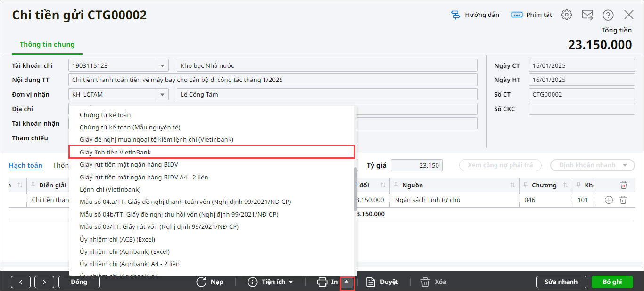Click the printer In icon

322,282
